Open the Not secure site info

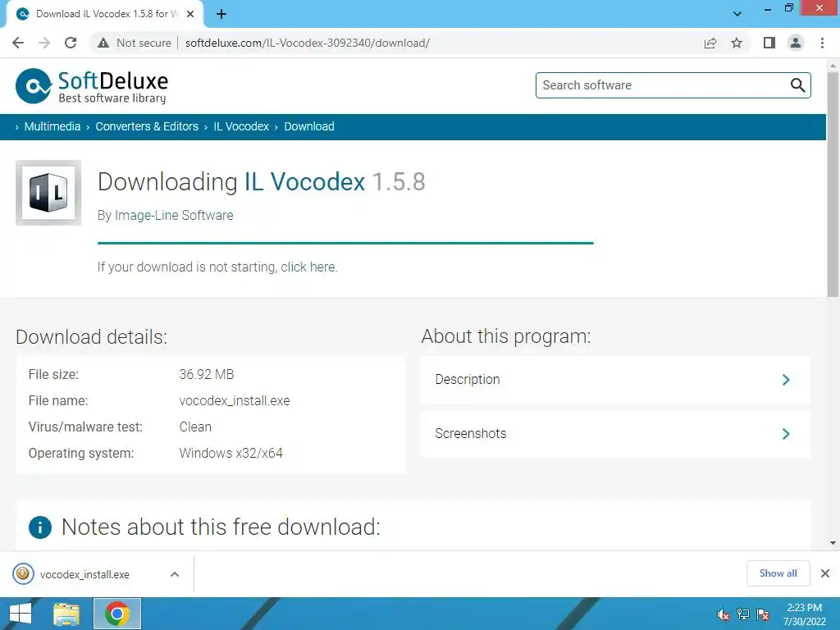point(135,43)
